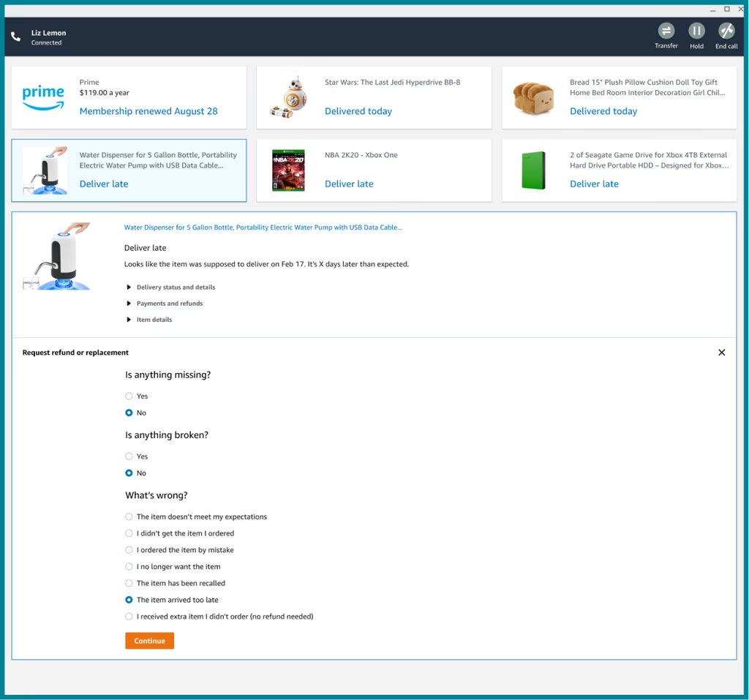Choose 'The item has been recalled' option
Viewport: 749px width, 700px height.
tap(129, 584)
